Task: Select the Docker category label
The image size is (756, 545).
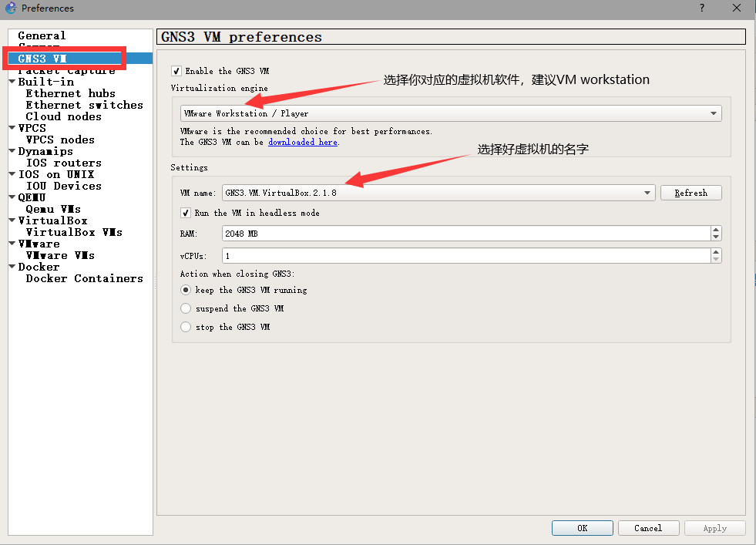Action: pyautogui.click(x=39, y=267)
